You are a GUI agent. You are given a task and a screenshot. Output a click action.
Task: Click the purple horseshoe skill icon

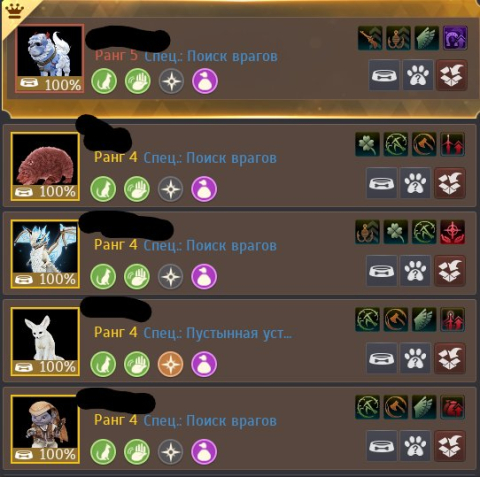(455, 38)
